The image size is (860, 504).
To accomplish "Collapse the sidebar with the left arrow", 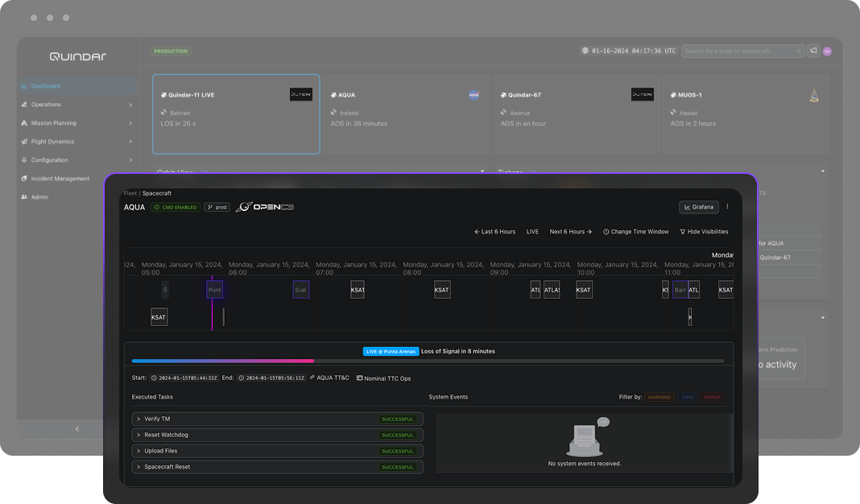I will pos(76,429).
